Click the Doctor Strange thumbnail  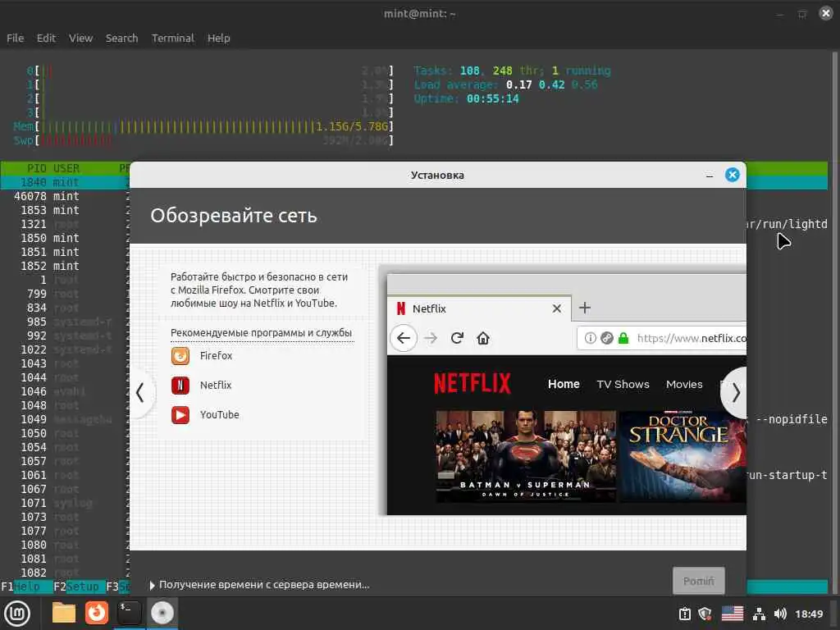[x=683, y=456]
